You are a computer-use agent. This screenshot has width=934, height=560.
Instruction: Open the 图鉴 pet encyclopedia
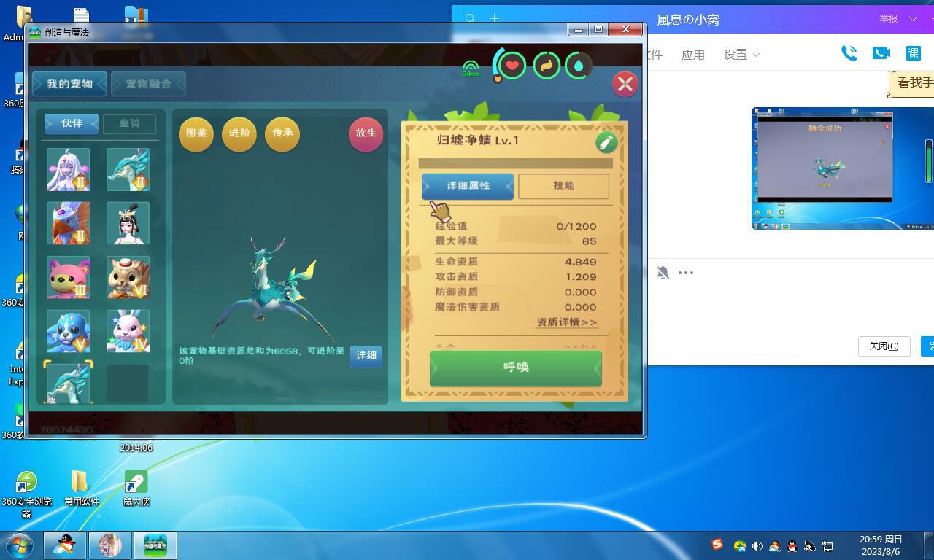point(196,133)
